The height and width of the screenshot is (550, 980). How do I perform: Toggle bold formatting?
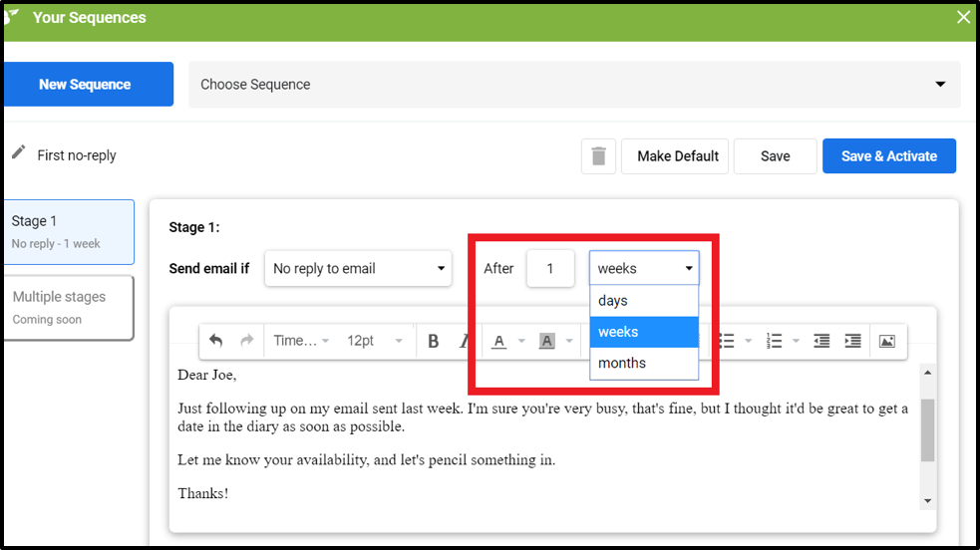(x=433, y=341)
